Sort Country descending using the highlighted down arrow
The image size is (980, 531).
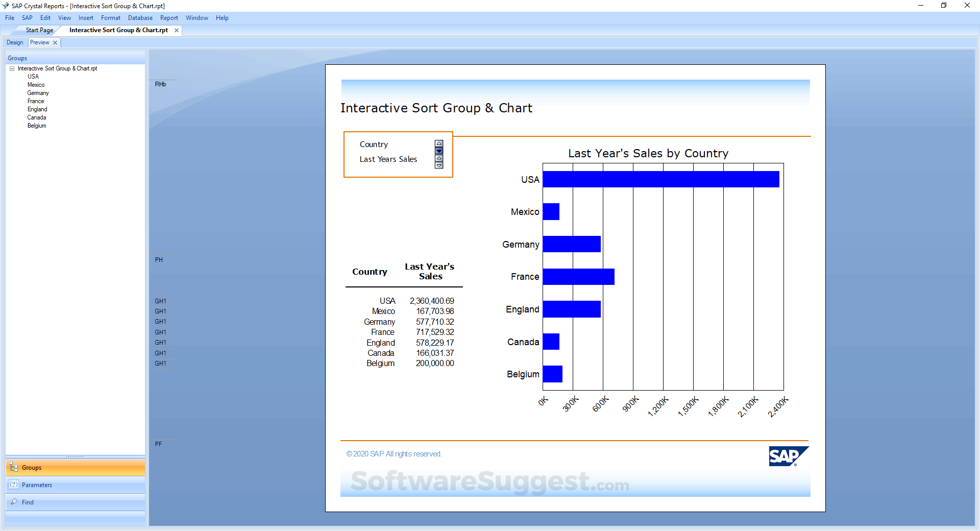tap(439, 151)
